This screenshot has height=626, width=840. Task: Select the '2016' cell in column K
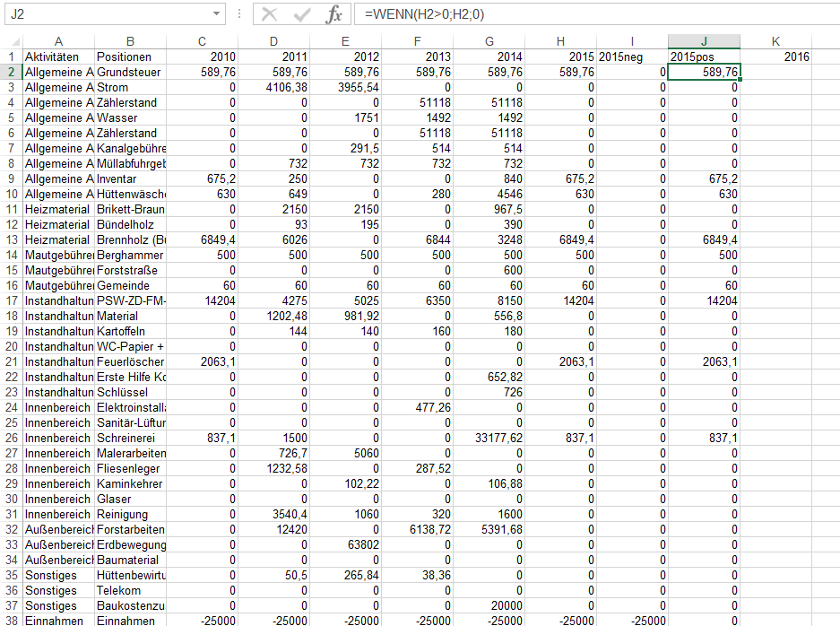point(776,57)
